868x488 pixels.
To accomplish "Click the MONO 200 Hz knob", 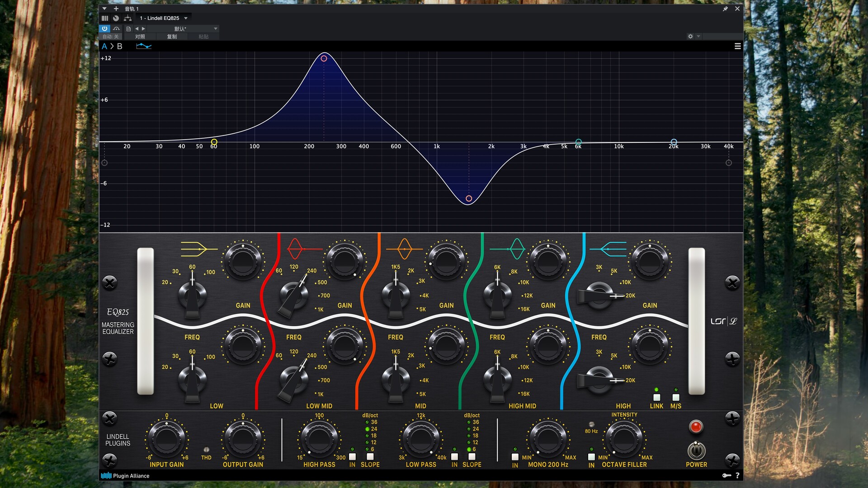I will click(x=548, y=439).
